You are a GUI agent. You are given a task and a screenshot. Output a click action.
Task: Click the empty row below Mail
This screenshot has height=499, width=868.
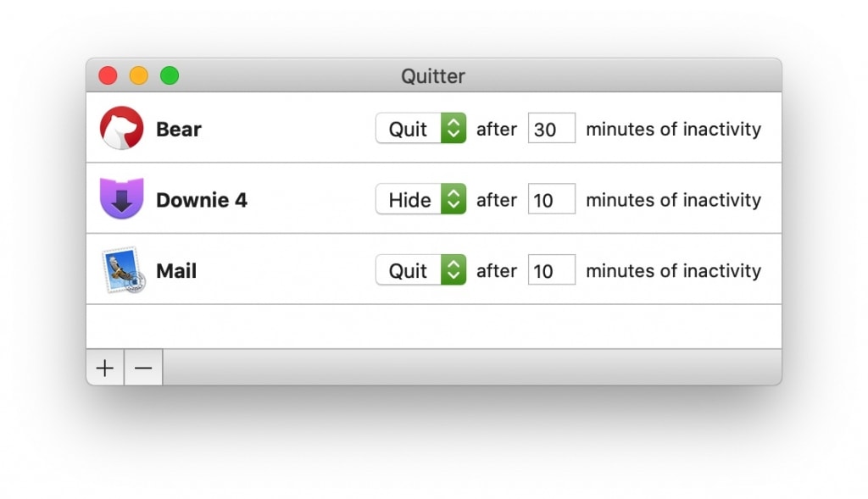pyautogui.click(x=434, y=326)
